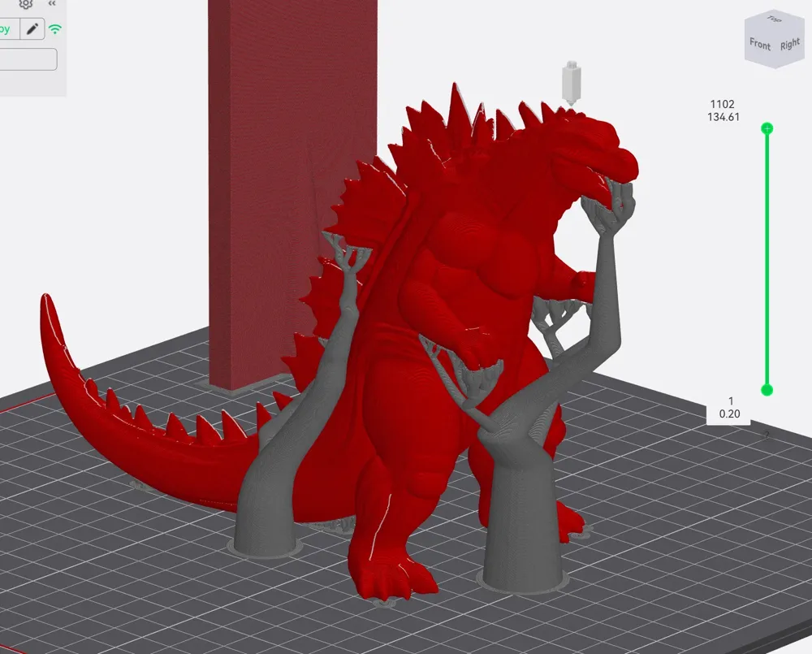Collapse the sidebar with the double-chevron
This screenshot has height=654, width=812.
click(x=52, y=3)
